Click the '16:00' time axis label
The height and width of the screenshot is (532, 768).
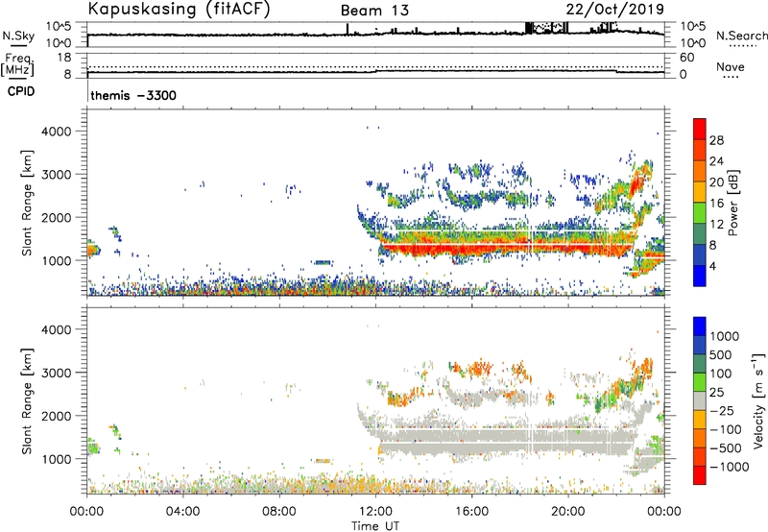pyautogui.click(x=471, y=512)
